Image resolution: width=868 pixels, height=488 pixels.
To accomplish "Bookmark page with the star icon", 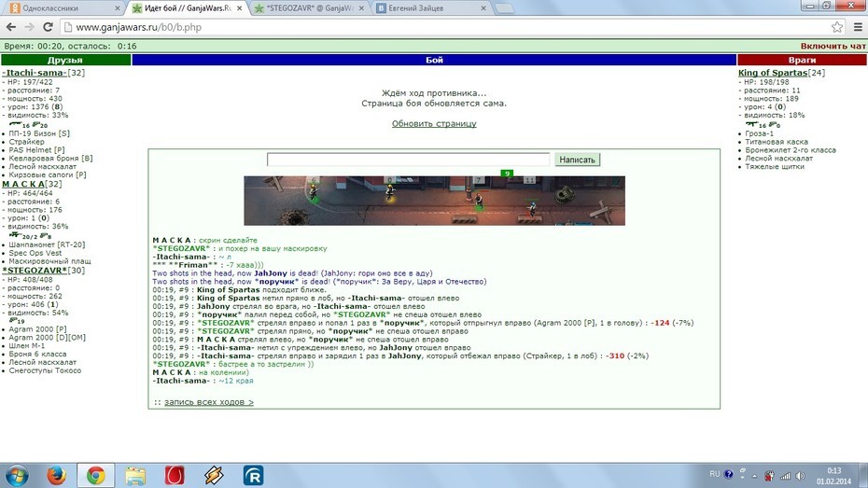I will coord(837,27).
